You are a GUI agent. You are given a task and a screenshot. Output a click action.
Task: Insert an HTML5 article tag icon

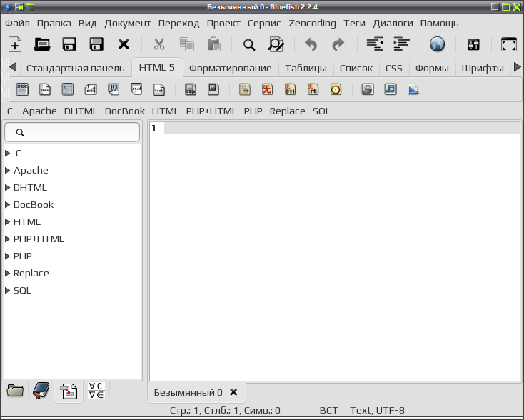[68, 89]
